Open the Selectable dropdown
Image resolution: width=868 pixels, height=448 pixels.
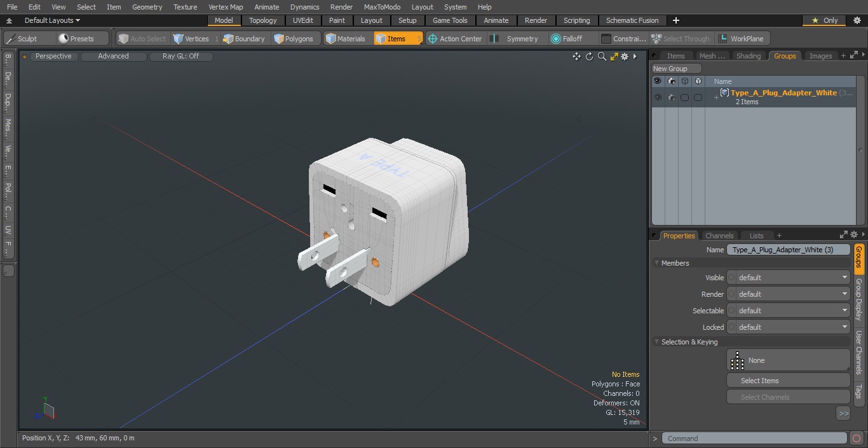[793, 311]
